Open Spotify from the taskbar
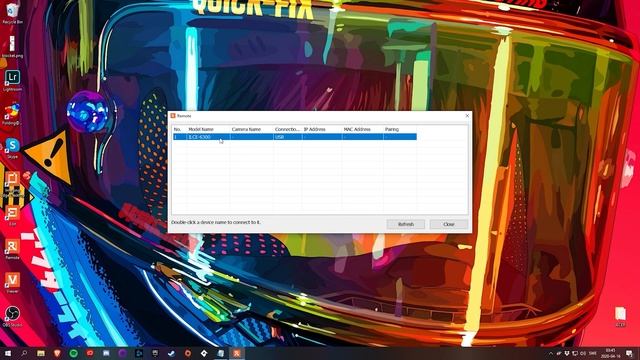This screenshot has height=360, width=640. 73,353
